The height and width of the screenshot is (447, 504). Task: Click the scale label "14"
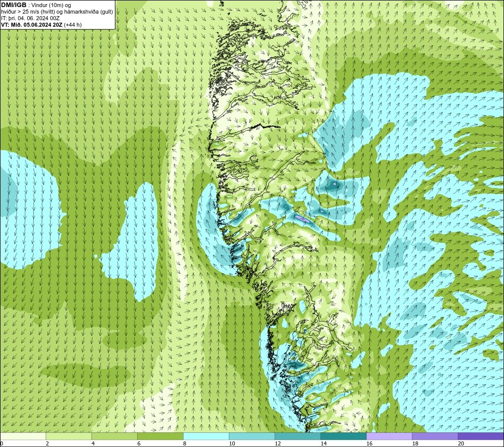324,444
